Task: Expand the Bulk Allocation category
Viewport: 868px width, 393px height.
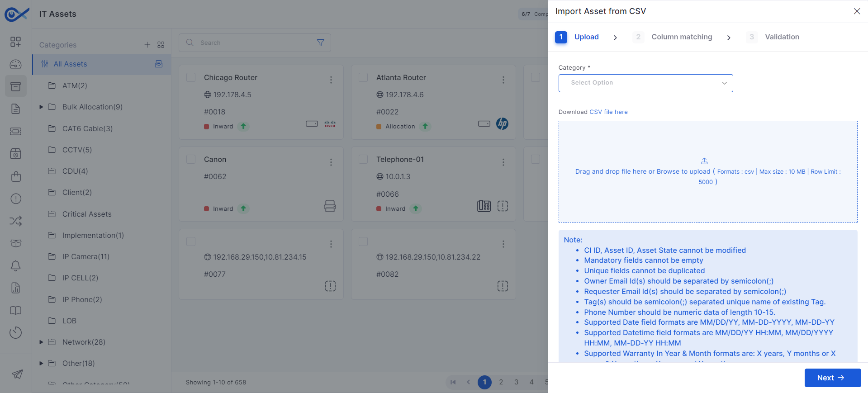Action: pyautogui.click(x=41, y=107)
